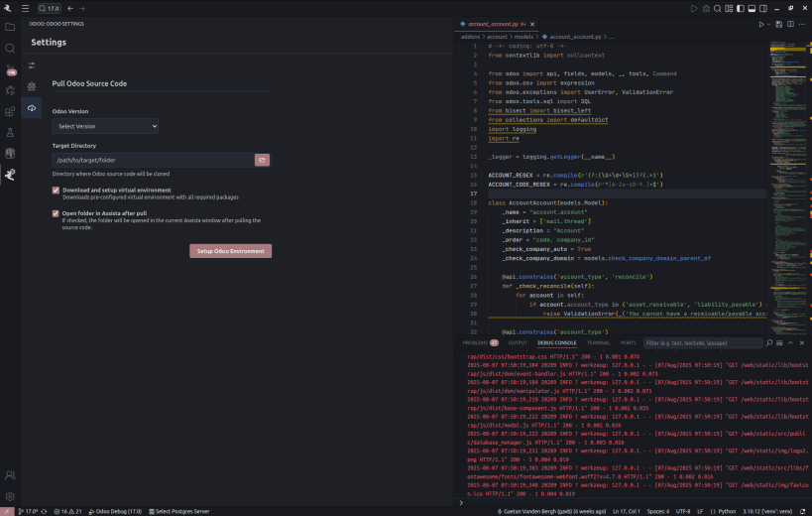The width and height of the screenshot is (812, 516).
Task: Save the file with the floppy disk icon
Action: [779, 24]
